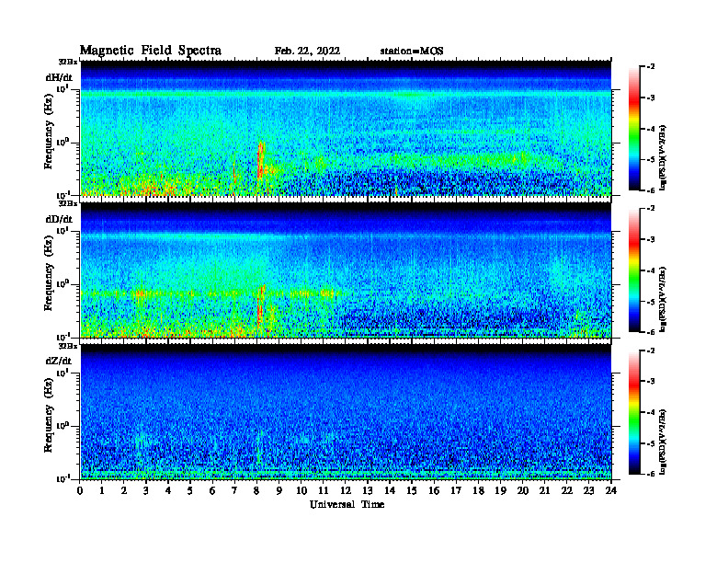Click the "32Hz" label above dH/dt panel
Image resolution: width=728 pixels, height=563 pixels.
tap(68, 62)
